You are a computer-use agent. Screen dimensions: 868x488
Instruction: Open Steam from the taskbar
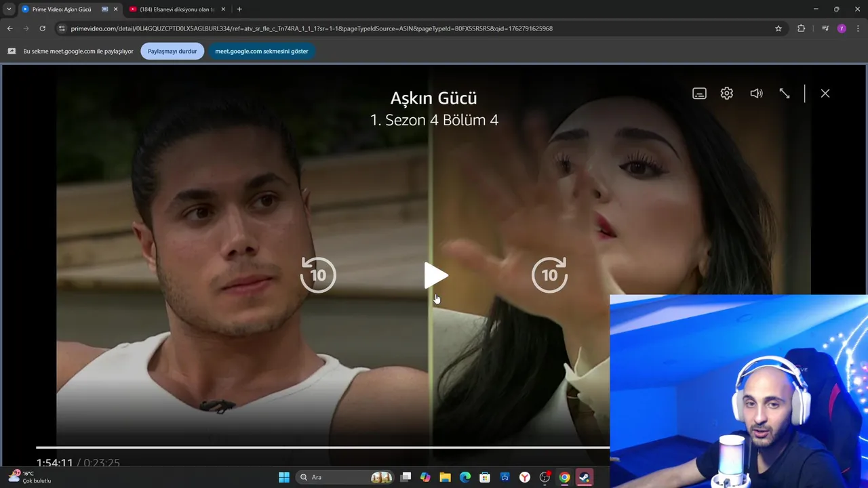[584, 477]
